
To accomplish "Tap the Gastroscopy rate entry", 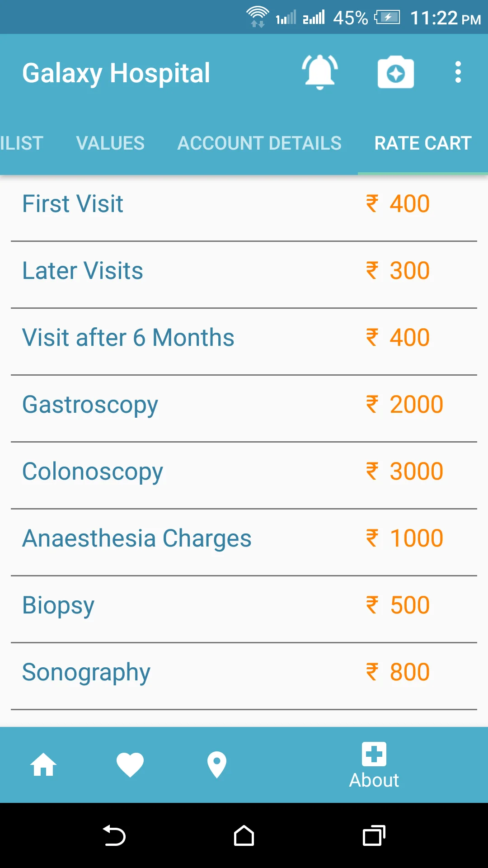I will pyautogui.click(x=244, y=409).
